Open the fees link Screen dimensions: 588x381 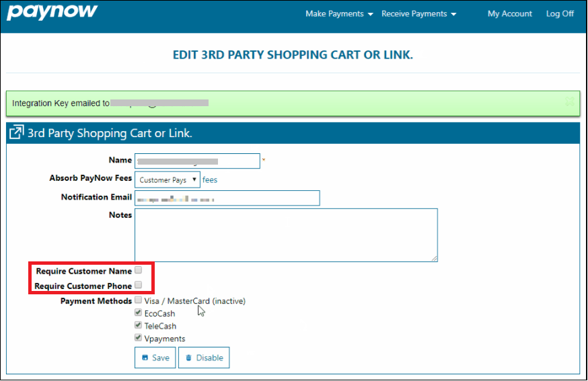tap(210, 180)
